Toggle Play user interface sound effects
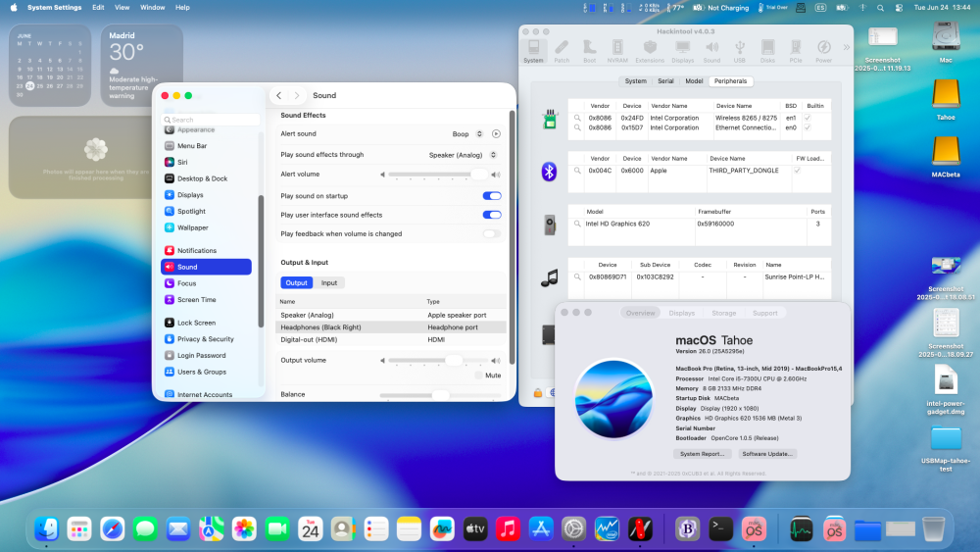 (492, 215)
